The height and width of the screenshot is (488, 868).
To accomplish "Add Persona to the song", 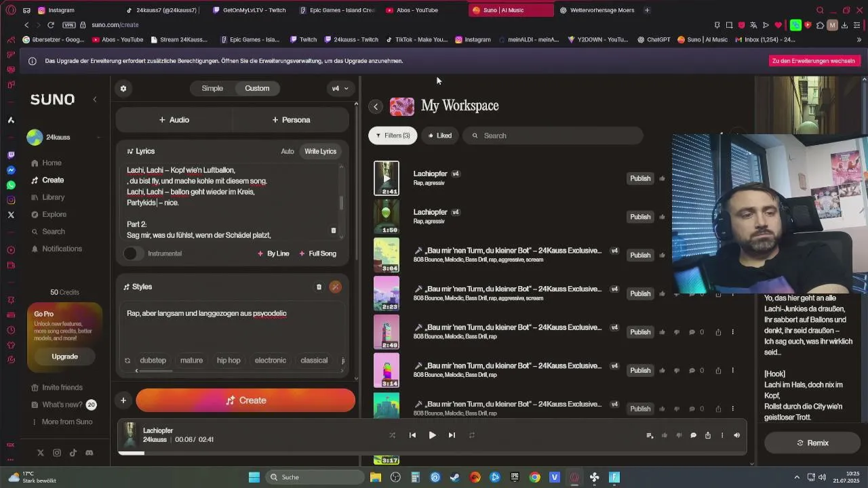I will tap(291, 120).
